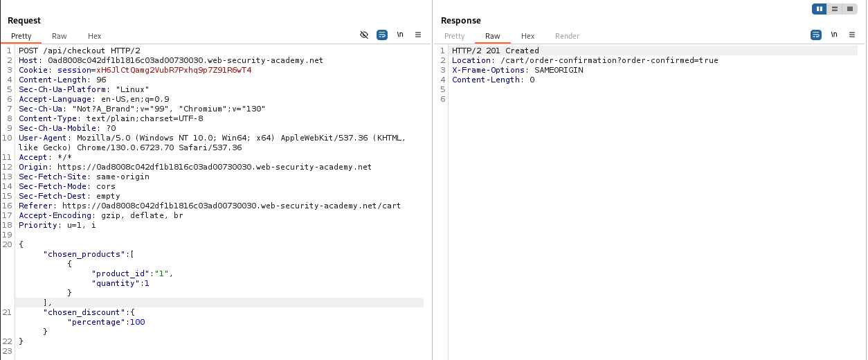Select the combined tabbed layout icon

point(850,9)
